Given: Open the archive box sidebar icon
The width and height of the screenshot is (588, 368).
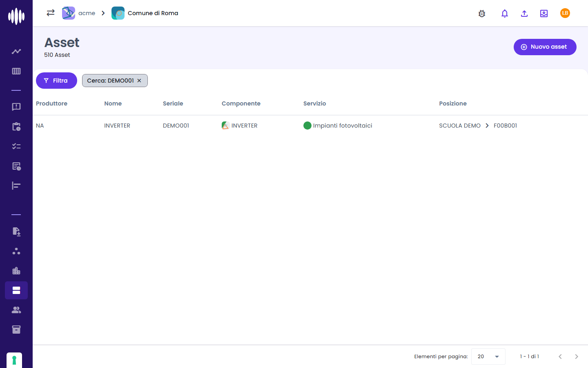Looking at the screenshot, I should tap(16, 330).
